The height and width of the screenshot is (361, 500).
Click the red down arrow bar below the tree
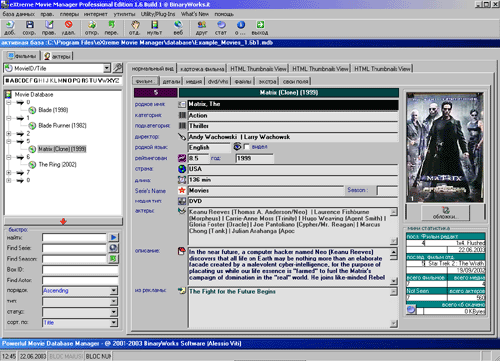point(63,221)
